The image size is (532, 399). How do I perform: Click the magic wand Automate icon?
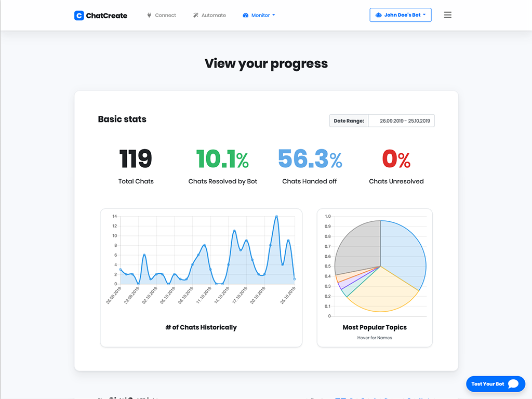[x=196, y=15]
